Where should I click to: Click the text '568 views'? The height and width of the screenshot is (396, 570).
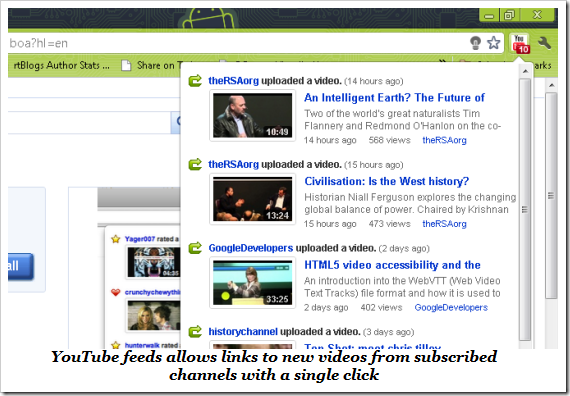pyautogui.click(x=389, y=140)
